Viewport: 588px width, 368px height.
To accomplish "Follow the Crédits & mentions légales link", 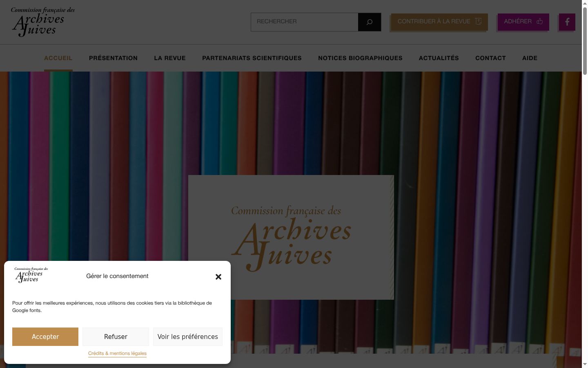I will tap(117, 353).
